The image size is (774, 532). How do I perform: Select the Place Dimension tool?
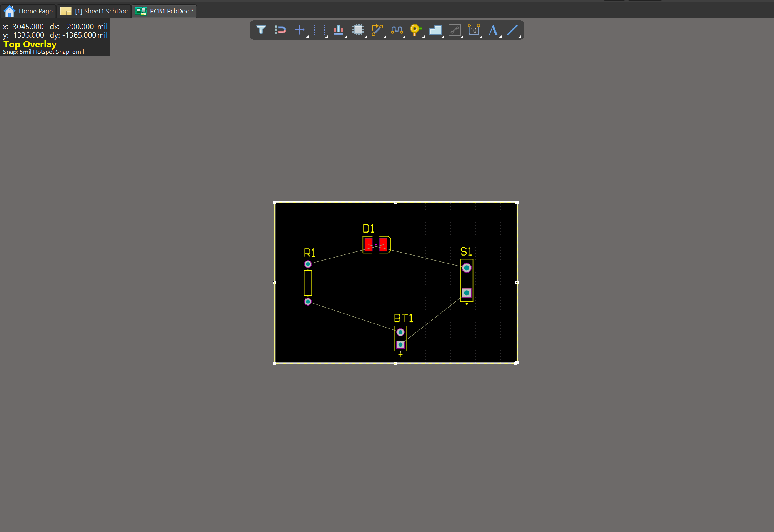click(474, 30)
